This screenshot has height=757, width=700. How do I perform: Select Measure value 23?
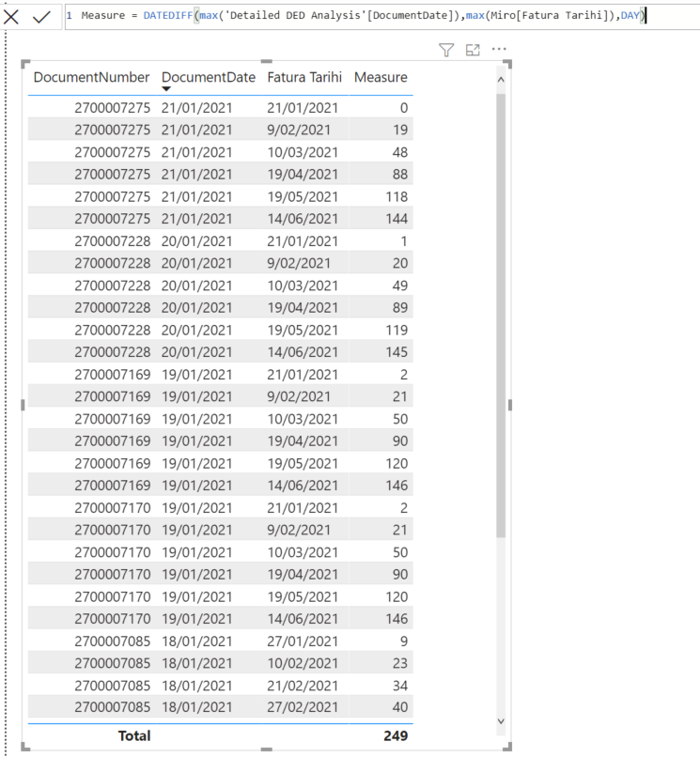pos(400,663)
